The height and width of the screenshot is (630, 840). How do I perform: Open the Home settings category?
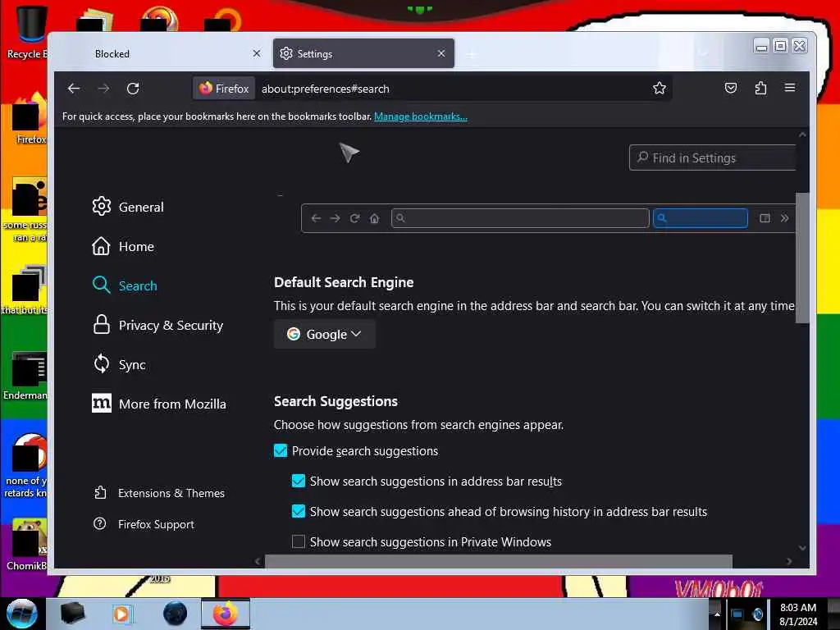[123, 246]
